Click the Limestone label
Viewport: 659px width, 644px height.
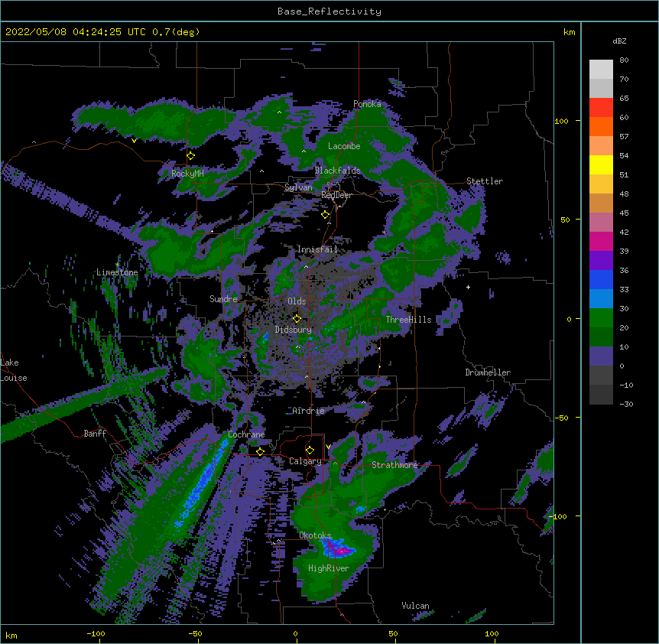pyautogui.click(x=117, y=272)
